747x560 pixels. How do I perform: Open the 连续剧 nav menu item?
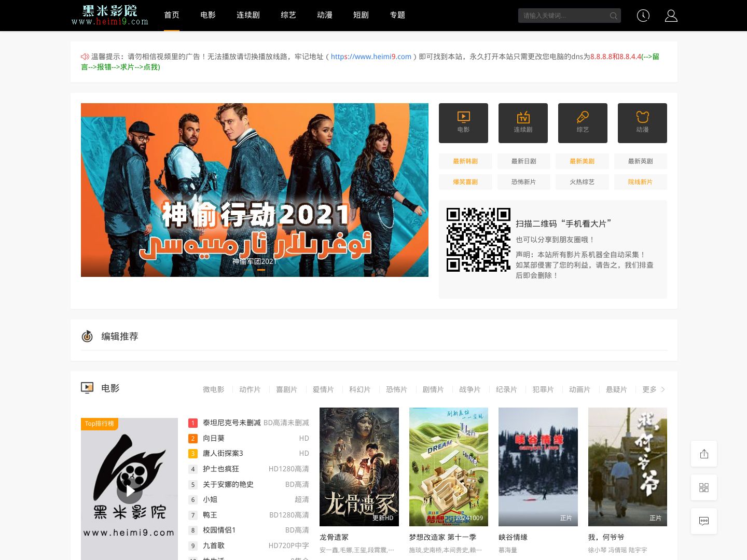pyautogui.click(x=248, y=15)
